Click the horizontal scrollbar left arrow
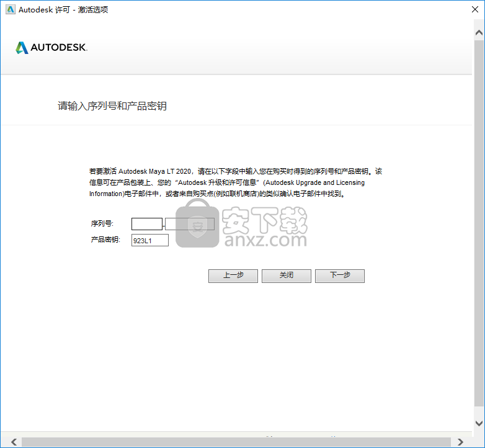The image size is (485, 448). (x=14, y=442)
